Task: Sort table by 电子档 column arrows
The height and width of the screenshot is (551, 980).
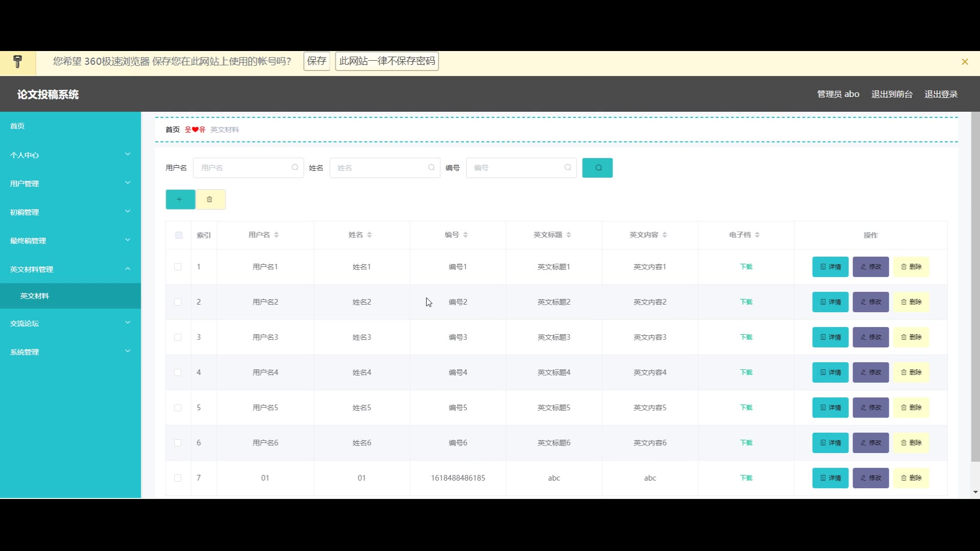Action: [x=757, y=235]
